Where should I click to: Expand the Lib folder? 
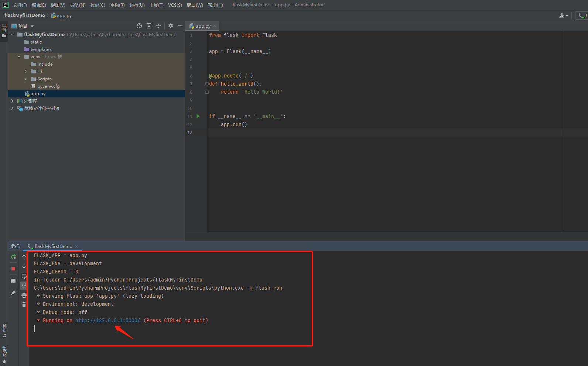[x=25, y=71]
